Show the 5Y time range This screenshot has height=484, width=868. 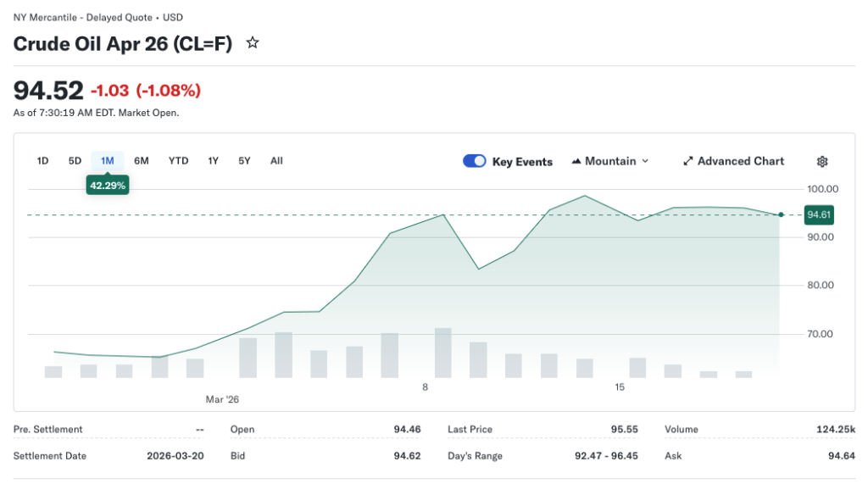(244, 161)
